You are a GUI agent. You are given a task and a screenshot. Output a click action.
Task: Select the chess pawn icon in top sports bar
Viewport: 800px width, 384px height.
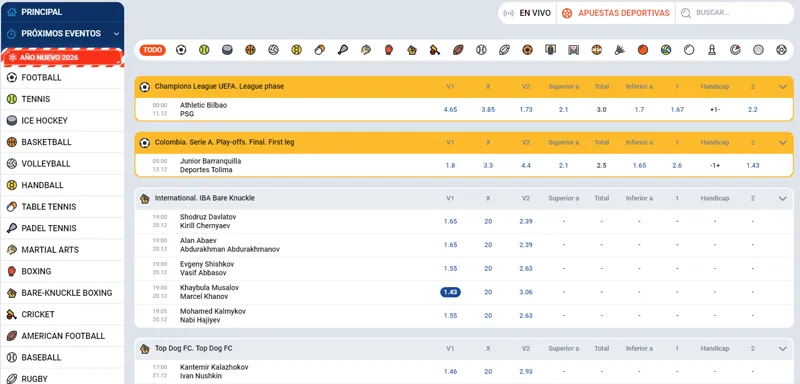click(712, 50)
